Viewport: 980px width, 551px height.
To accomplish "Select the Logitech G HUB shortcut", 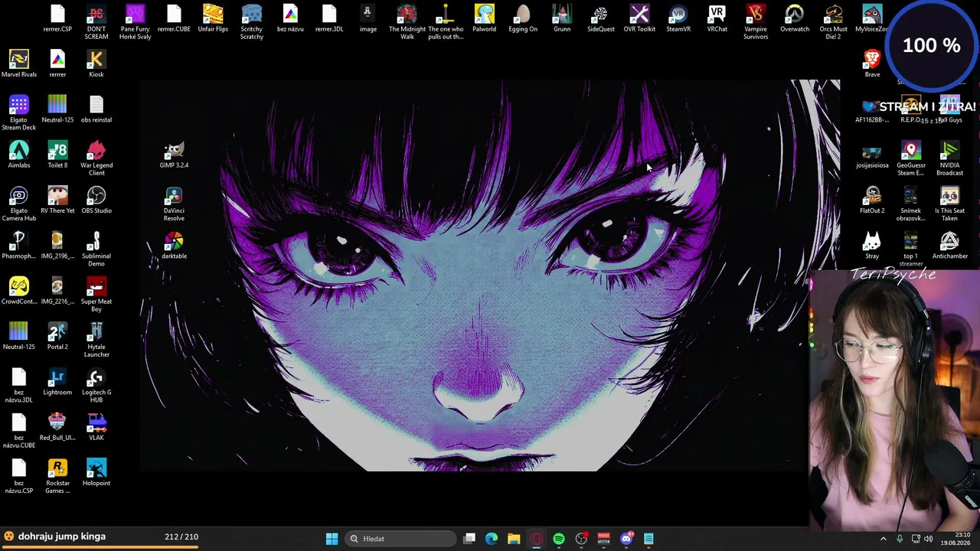I will click(x=96, y=386).
